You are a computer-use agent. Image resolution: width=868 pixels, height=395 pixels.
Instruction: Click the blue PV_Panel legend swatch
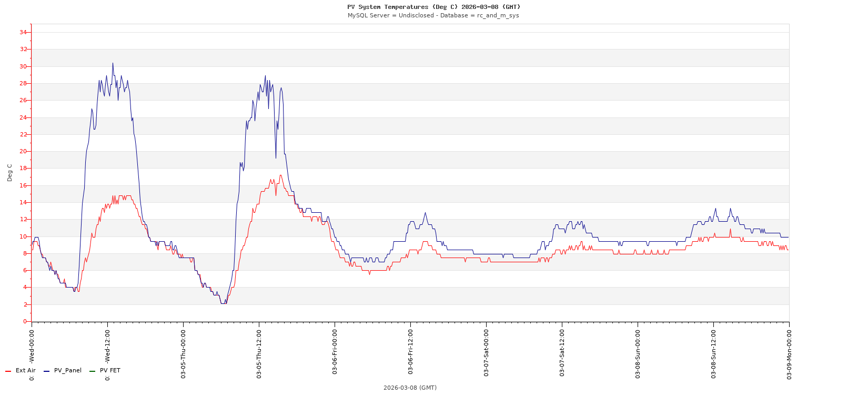coord(46,371)
